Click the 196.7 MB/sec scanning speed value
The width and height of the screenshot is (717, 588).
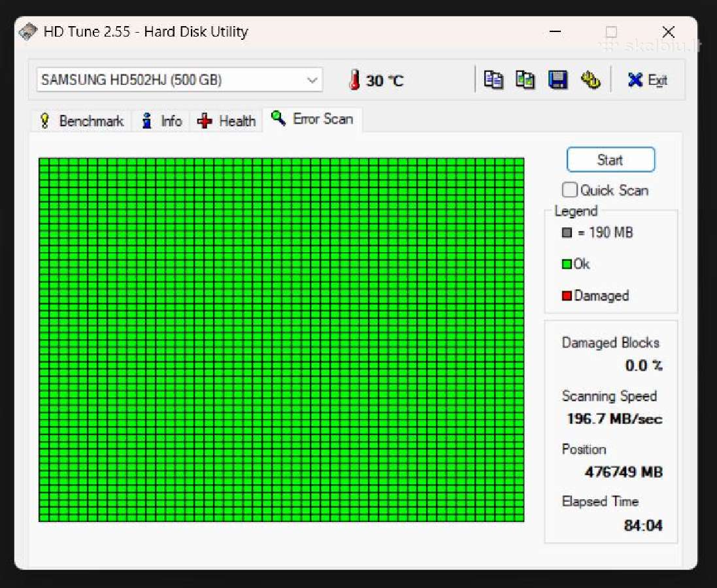pos(614,418)
